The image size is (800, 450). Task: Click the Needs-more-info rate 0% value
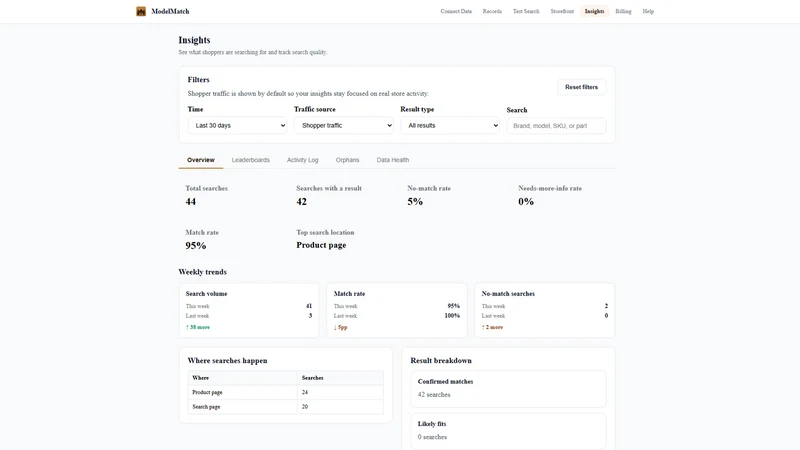pos(526,202)
